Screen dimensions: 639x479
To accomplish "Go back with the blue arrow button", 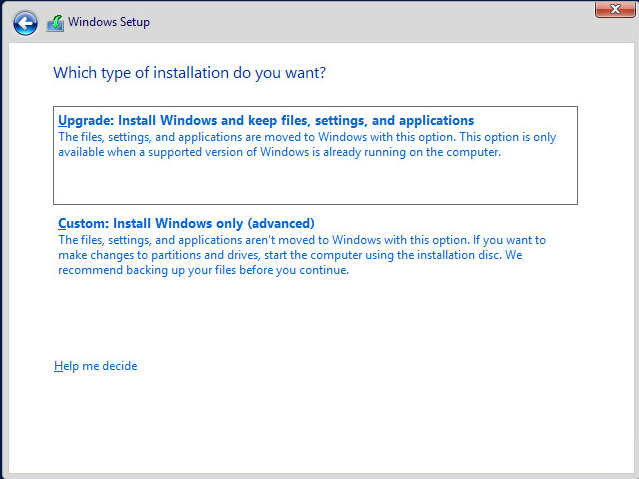I will pyautogui.click(x=25, y=23).
